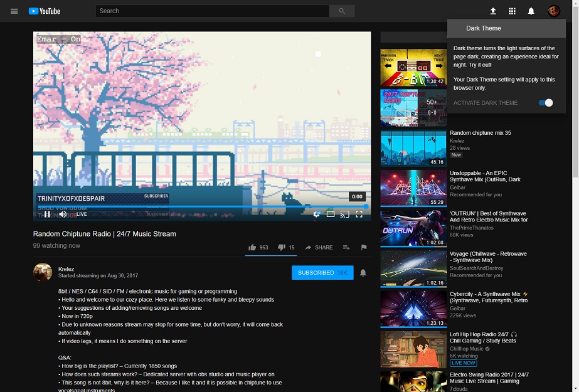579x392 pixels.
Task: Open the upload video icon
Action: 493,11
